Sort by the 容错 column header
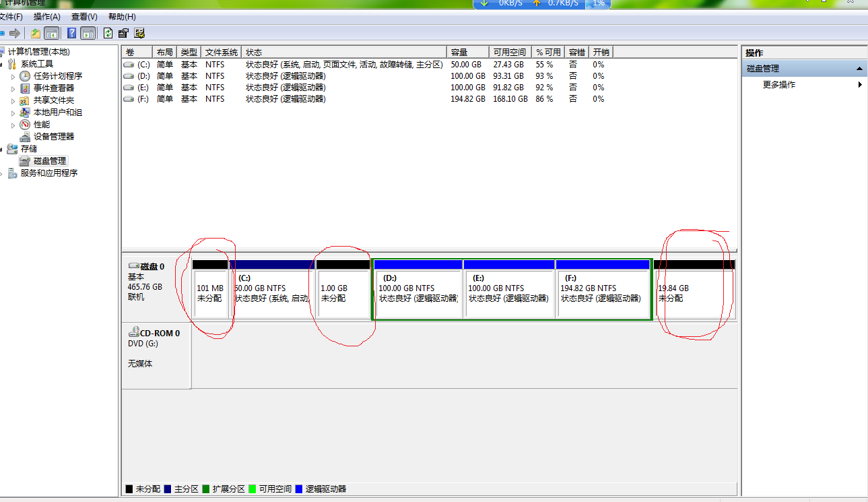Image resolution: width=868 pixels, height=502 pixels. click(577, 52)
